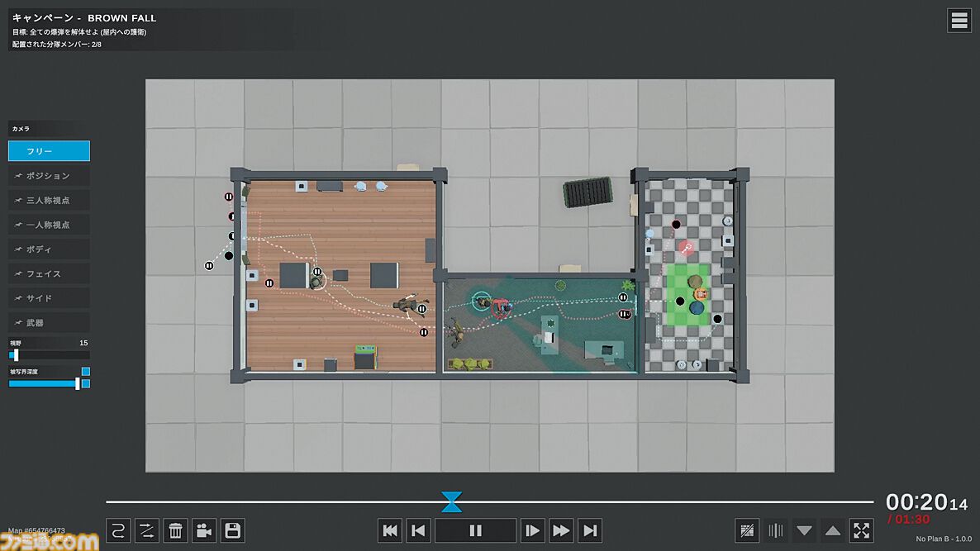Click the green zone in checkered room
This screenshot has height=551, width=980.
687,295
